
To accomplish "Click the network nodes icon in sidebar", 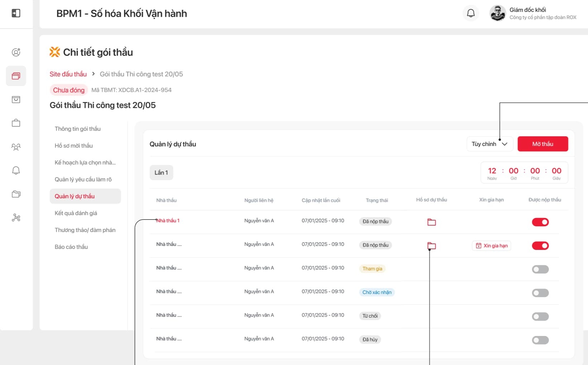I will tap(16, 218).
